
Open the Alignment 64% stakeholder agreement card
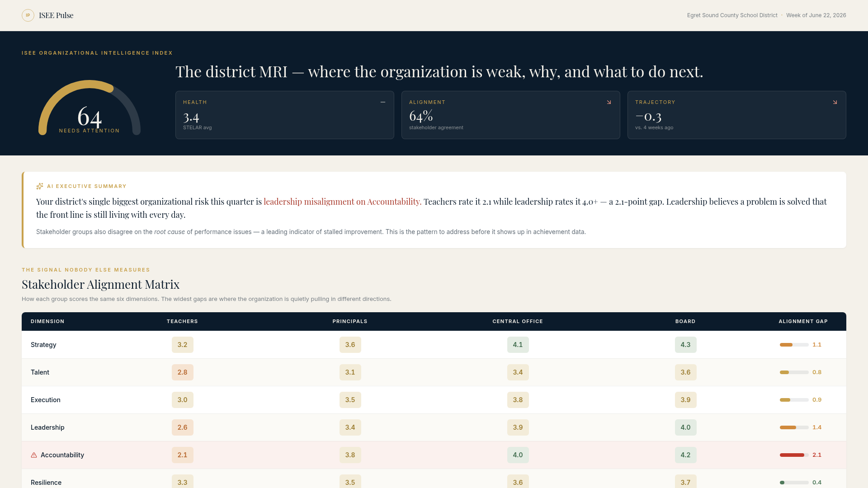click(x=511, y=115)
